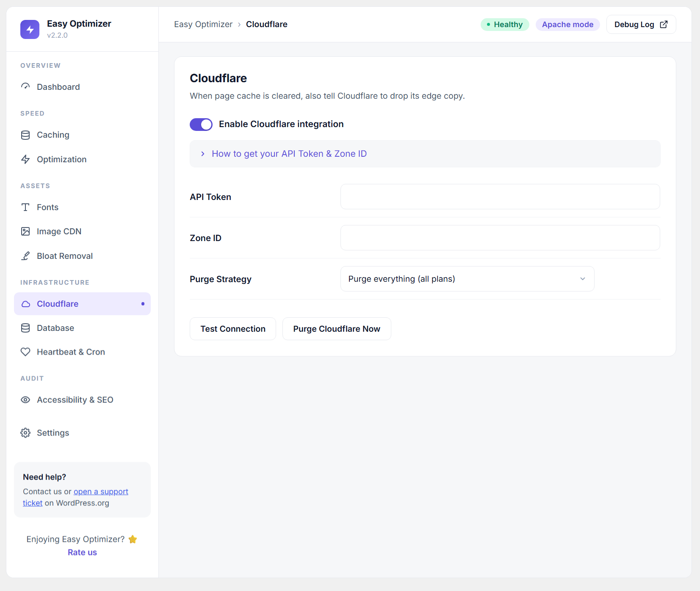This screenshot has width=700, height=591.
Task: Go to the Caching section
Action: pos(82,135)
